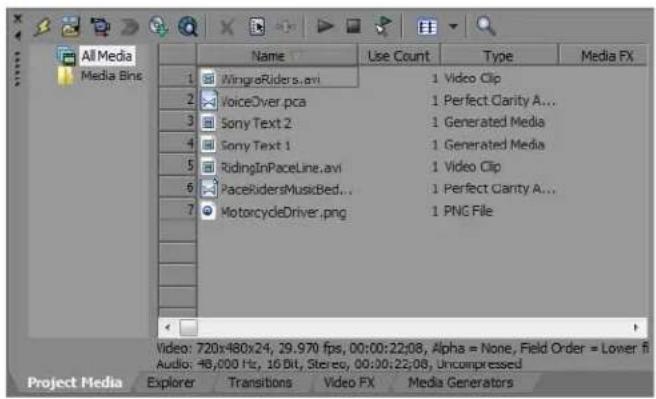
Task: Click row number 4 header cell
Action: point(178,144)
